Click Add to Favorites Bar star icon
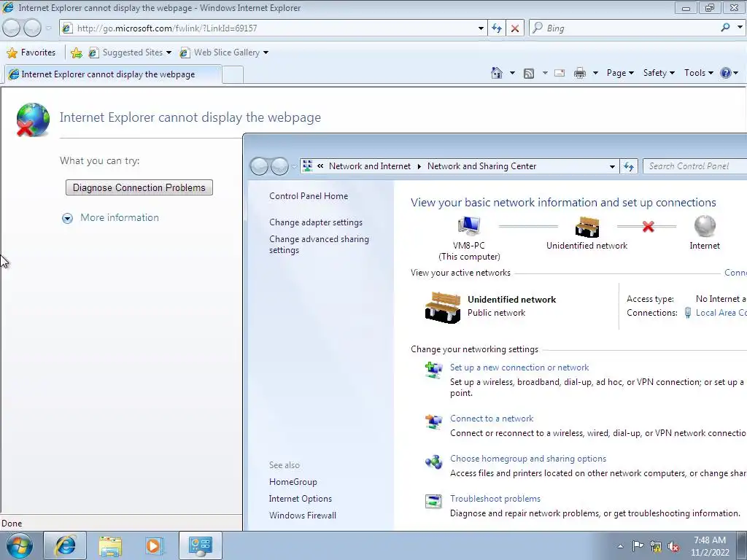Image resolution: width=747 pixels, height=560 pixels. pyautogui.click(x=76, y=52)
